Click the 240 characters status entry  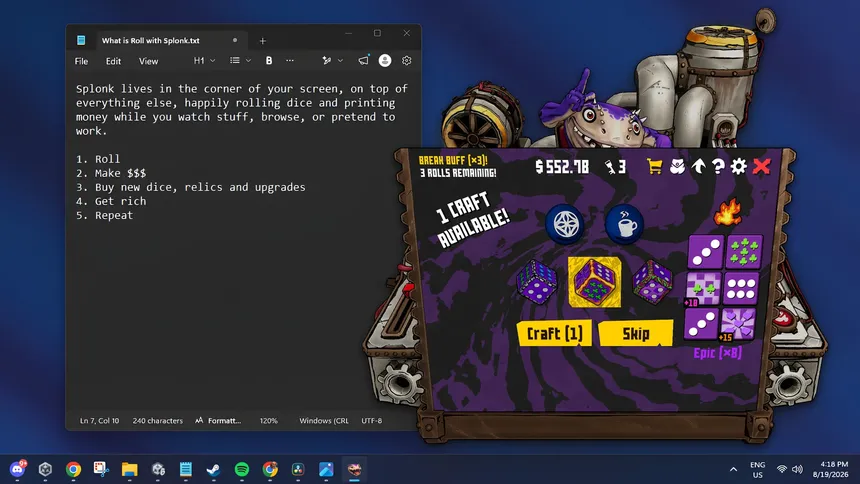(157, 420)
